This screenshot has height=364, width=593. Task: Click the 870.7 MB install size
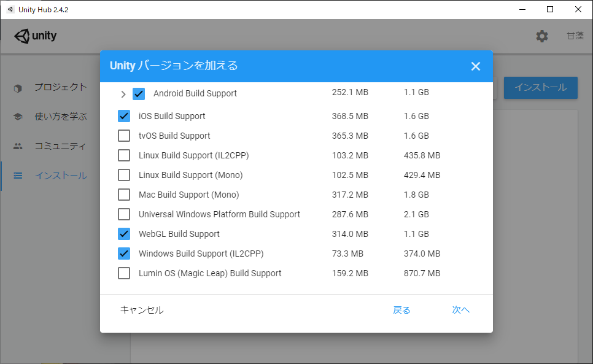[422, 273]
